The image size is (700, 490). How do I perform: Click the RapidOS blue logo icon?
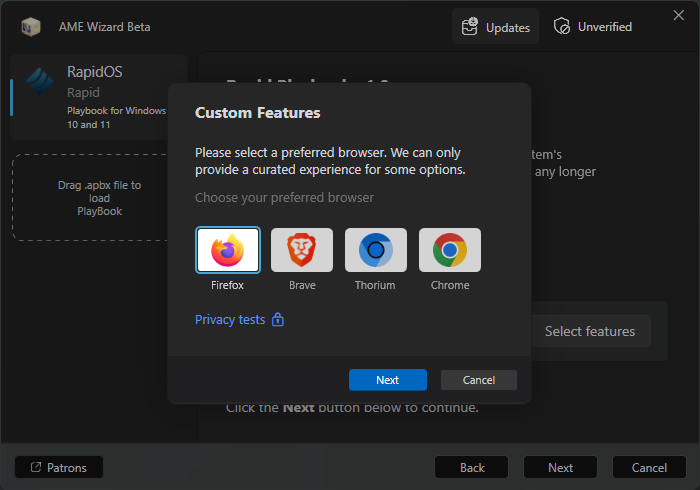[39, 81]
